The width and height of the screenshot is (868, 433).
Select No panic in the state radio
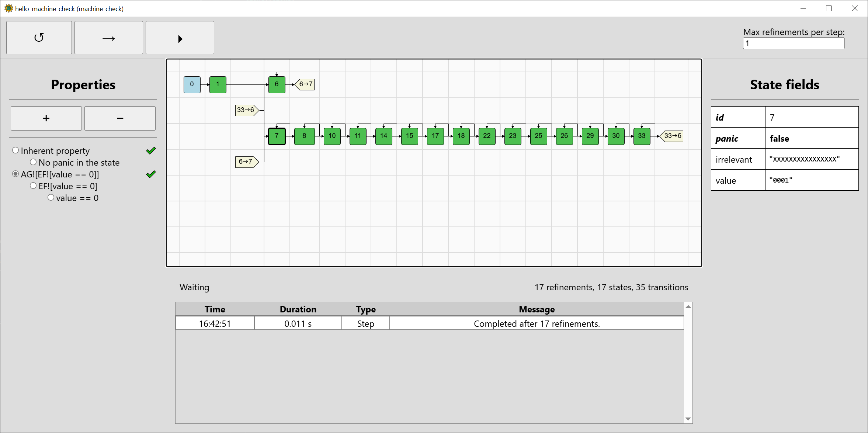point(33,162)
